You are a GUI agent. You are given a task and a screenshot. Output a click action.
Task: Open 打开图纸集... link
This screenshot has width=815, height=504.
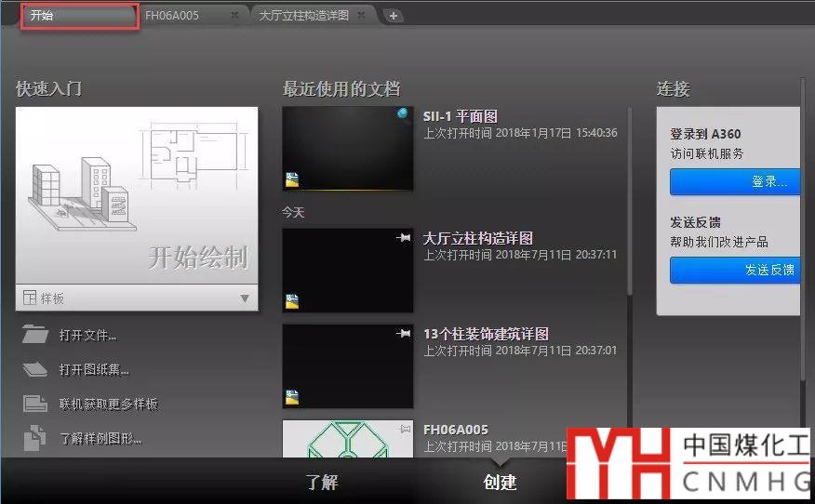[94, 370]
